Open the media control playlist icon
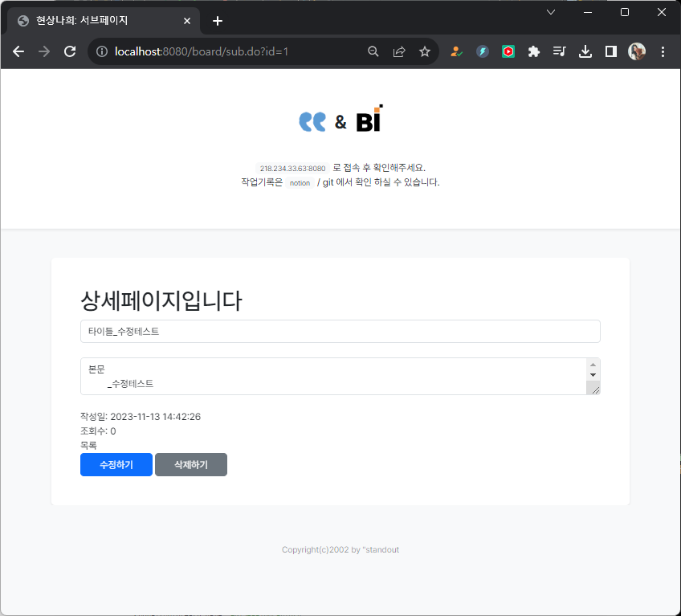 [x=560, y=51]
